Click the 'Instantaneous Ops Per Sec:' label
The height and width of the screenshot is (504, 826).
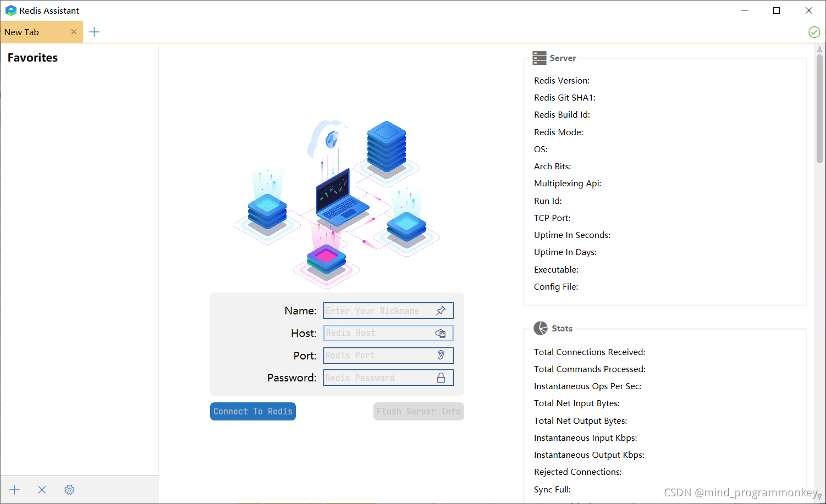[x=588, y=386]
